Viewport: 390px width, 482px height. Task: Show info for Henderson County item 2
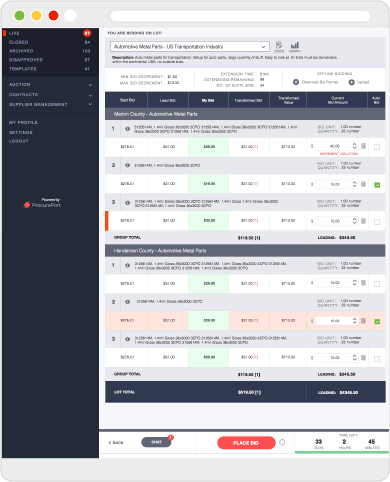(x=127, y=302)
